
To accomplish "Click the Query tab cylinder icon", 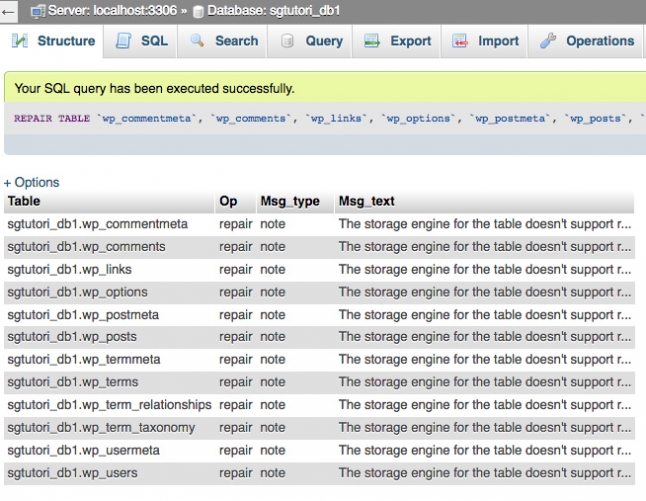I will pyautogui.click(x=287, y=41).
